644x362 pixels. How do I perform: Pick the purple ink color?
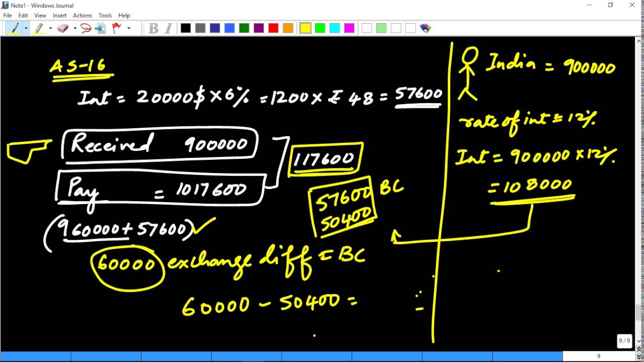[x=259, y=28]
